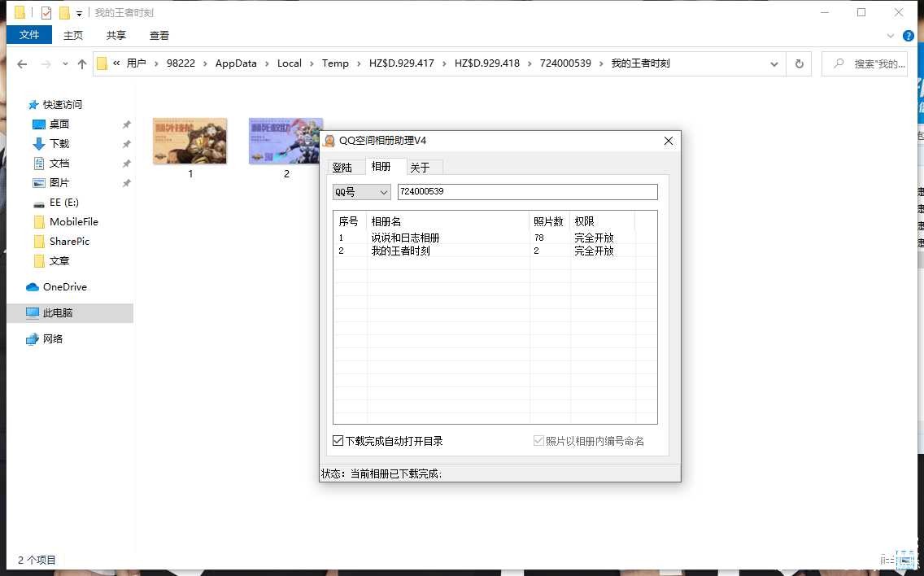Click the 724000539 breadcrumb segment
Viewport: 924px width, 576px height.
pos(565,63)
